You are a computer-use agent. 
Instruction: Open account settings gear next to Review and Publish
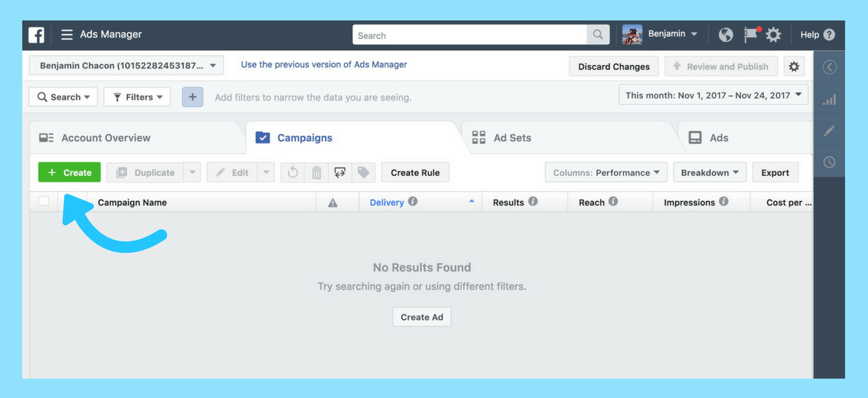tap(794, 67)
